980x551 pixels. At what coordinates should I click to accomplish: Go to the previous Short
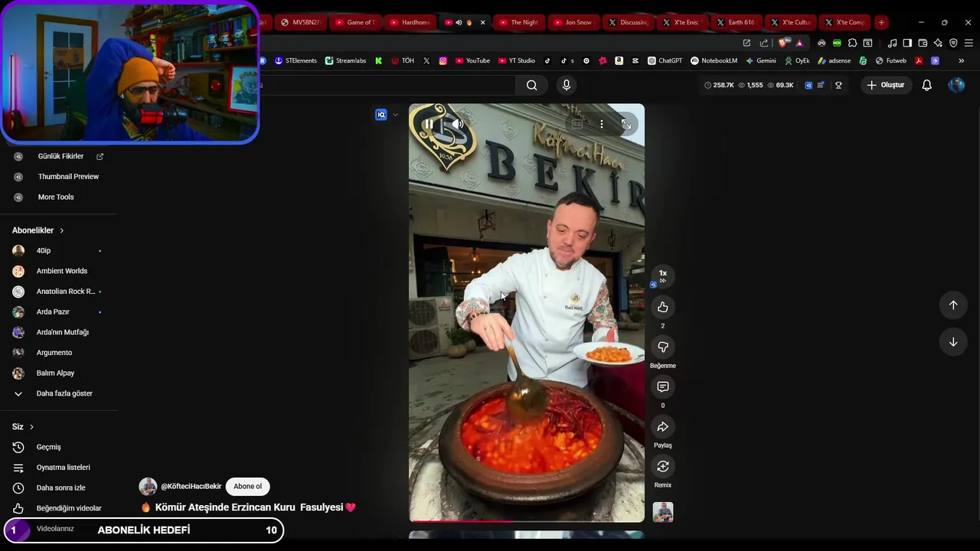(x=953, y=305)
